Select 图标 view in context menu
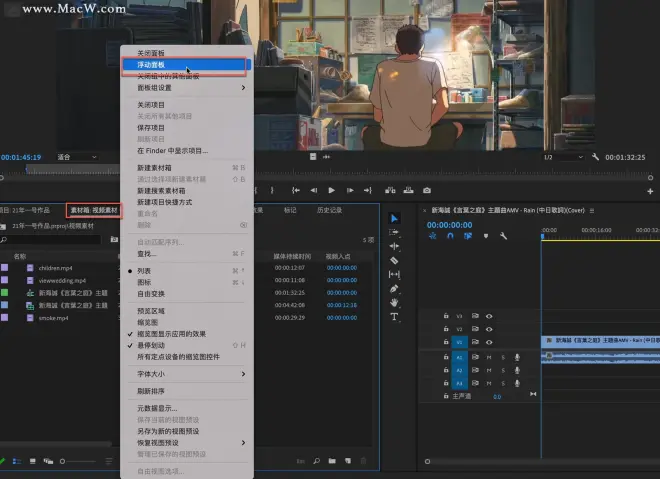660x479 pixels. click(187, 282)
